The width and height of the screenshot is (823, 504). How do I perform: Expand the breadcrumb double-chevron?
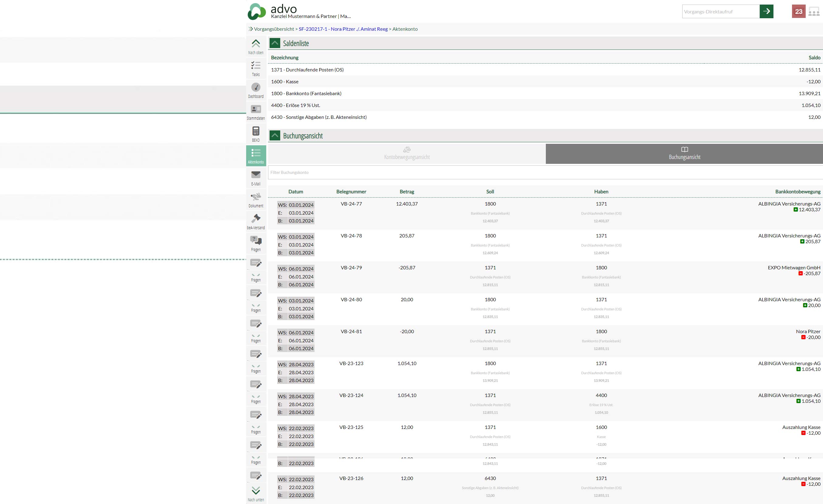coord(250,29)
